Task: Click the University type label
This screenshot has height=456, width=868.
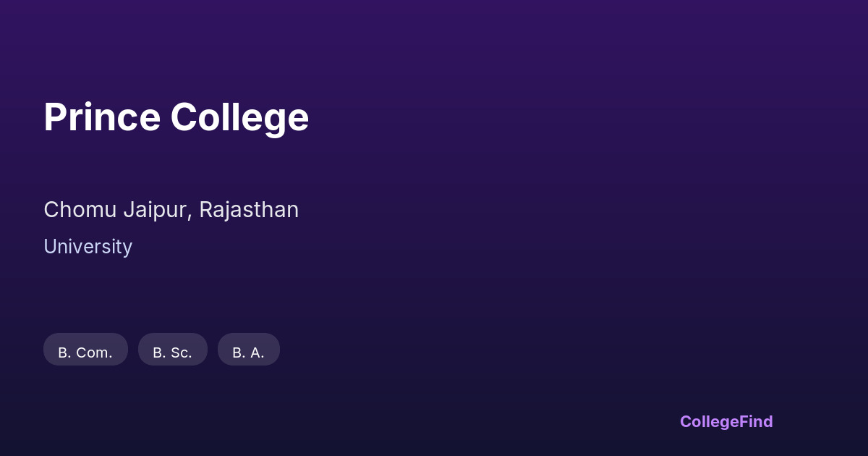Action: pos(88,247)
